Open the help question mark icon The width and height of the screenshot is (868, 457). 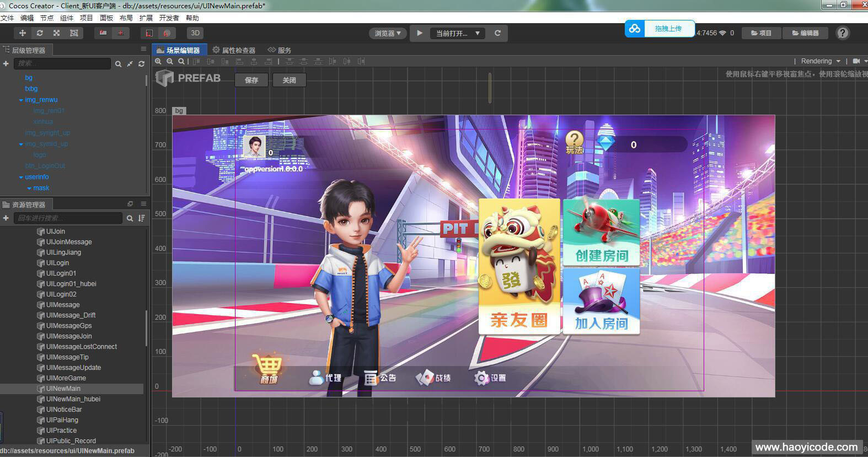(x=843, y=33)
